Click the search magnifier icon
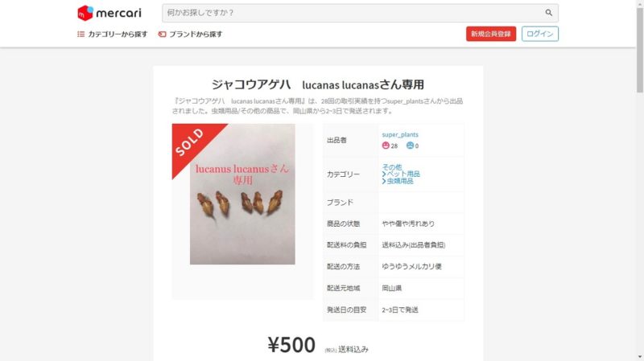Viewport: 644px width, 361px height. (549, 13)
